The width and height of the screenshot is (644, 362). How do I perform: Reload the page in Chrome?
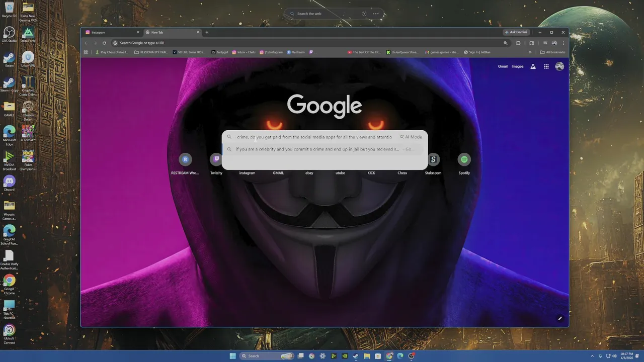(x=104, y=43)
